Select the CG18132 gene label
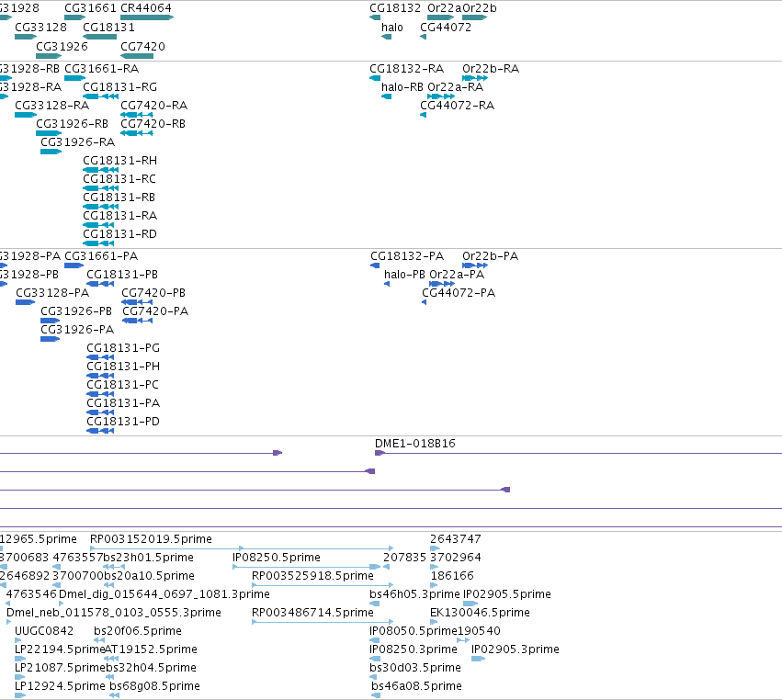This screenshot has width=782, height=700. 395,8
